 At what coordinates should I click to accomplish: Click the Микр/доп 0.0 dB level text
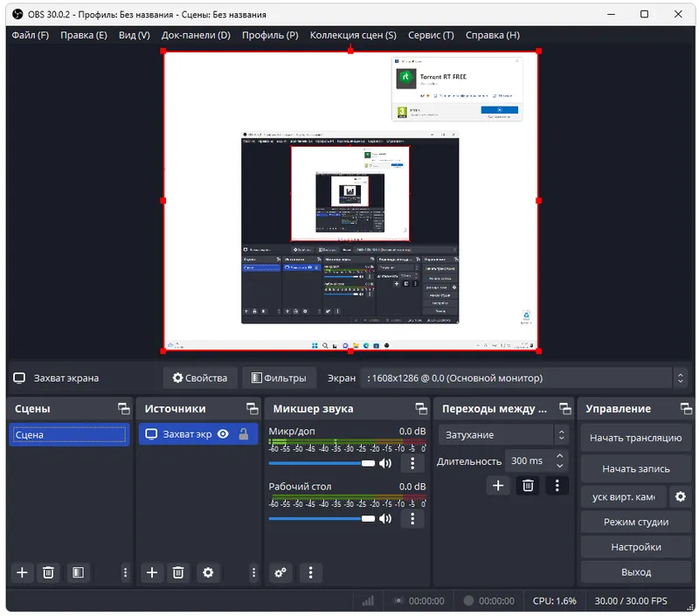coord(412,431)
